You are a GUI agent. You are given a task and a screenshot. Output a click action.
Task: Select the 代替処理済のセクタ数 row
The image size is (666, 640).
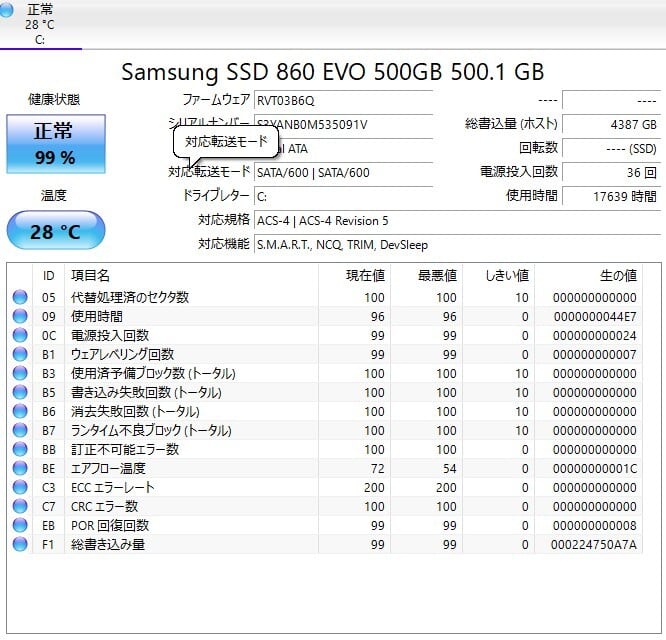tap(325, 297)
